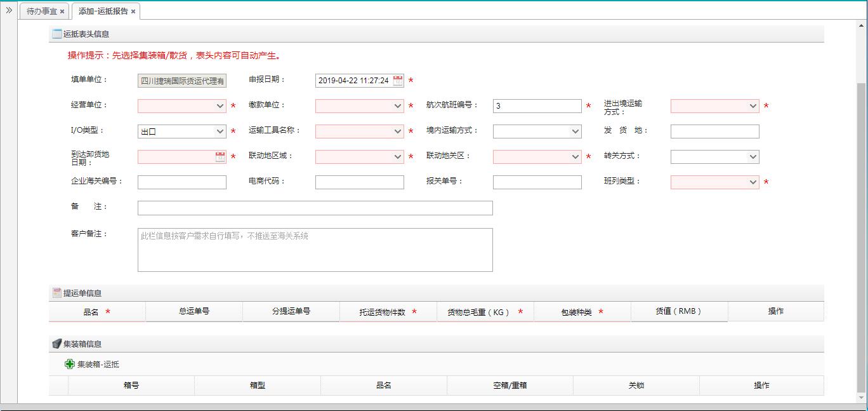
Task: Open the 到达卸货地日期 calendar picker icon
Action: [x=220, y=157]
